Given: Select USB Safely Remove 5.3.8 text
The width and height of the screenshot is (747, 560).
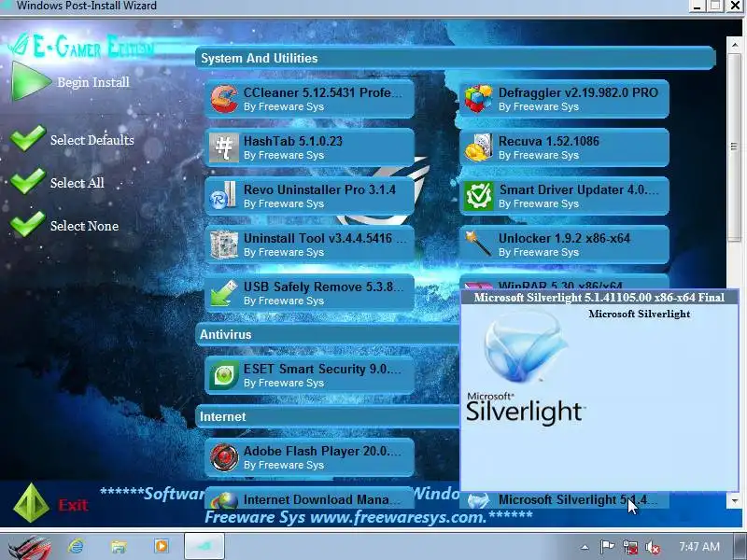Looking at the screenshot, I should (323, 287).
